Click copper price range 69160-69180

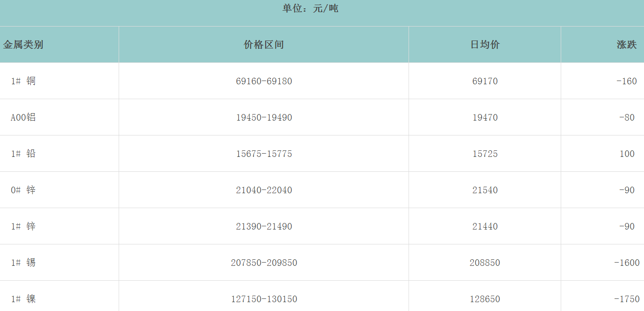264,81
